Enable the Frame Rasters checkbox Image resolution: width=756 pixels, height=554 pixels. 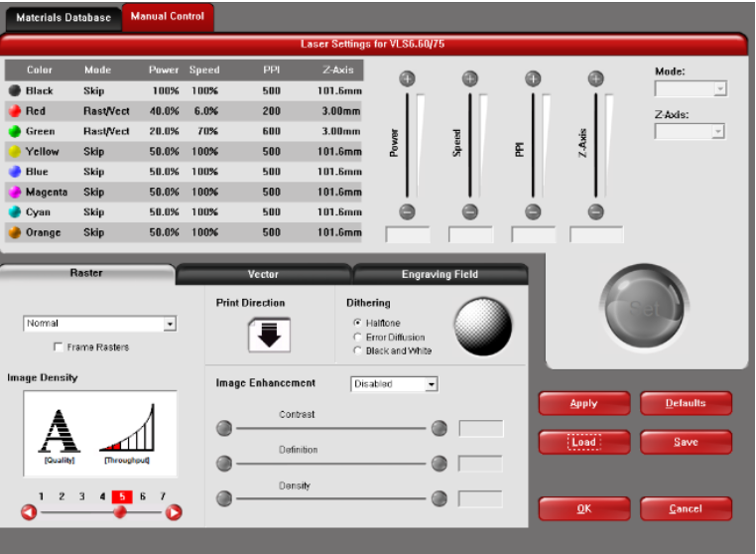click(59, 346)
